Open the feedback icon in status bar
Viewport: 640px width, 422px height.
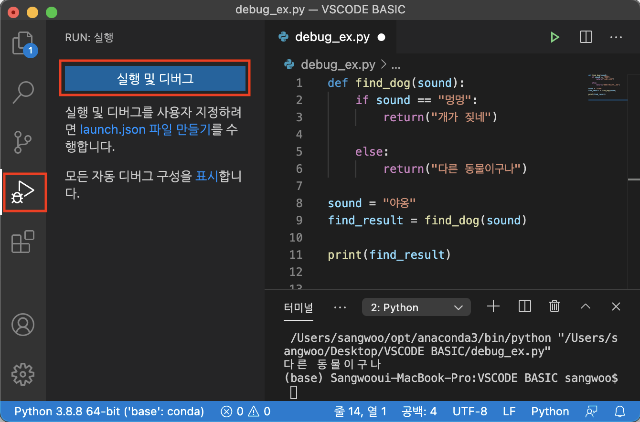591,411
